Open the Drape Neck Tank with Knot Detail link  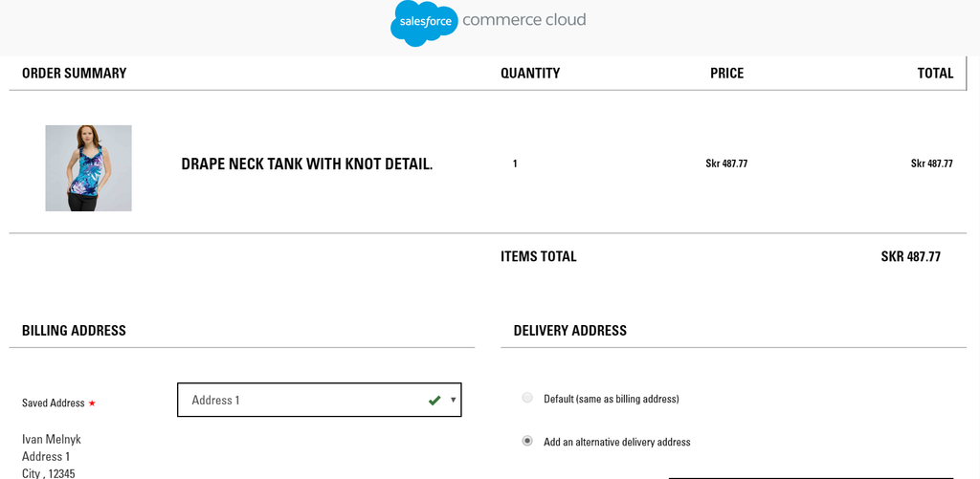[306, 164]
